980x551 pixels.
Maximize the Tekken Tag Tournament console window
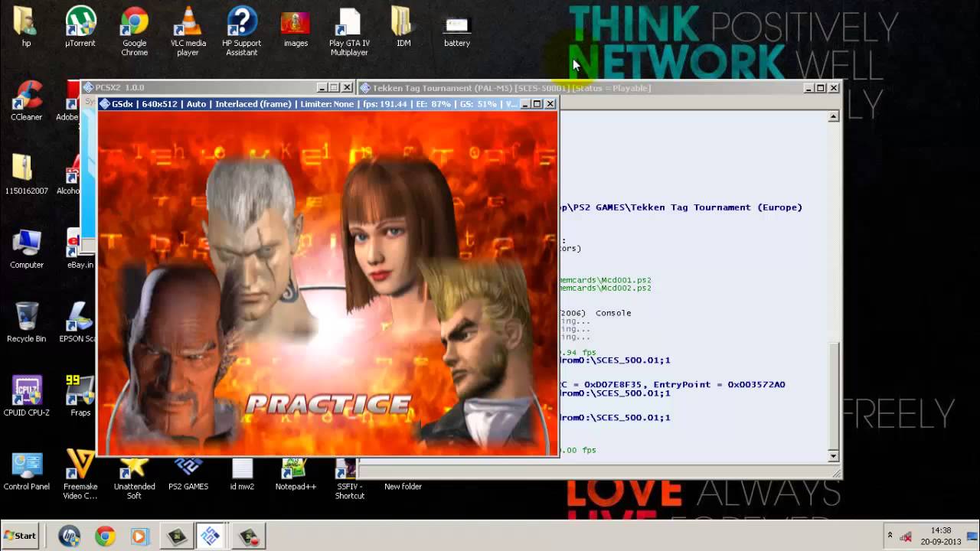[x=820, y=88]
